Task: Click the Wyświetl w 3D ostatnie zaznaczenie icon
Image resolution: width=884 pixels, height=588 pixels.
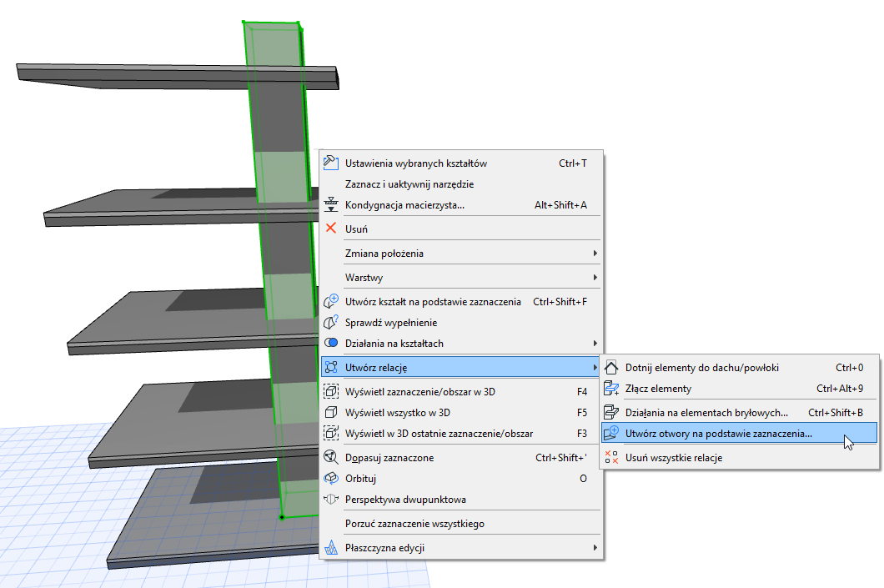Action: 331,433
